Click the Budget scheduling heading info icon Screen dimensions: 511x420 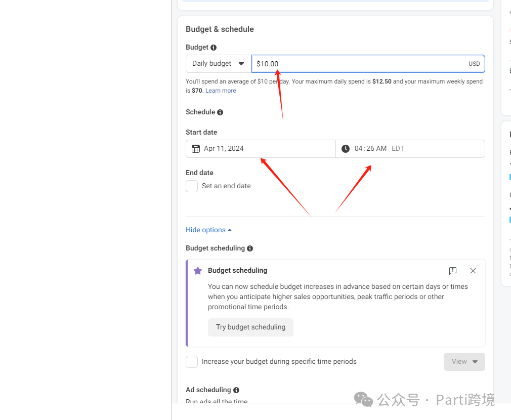(x=250, y=248)
